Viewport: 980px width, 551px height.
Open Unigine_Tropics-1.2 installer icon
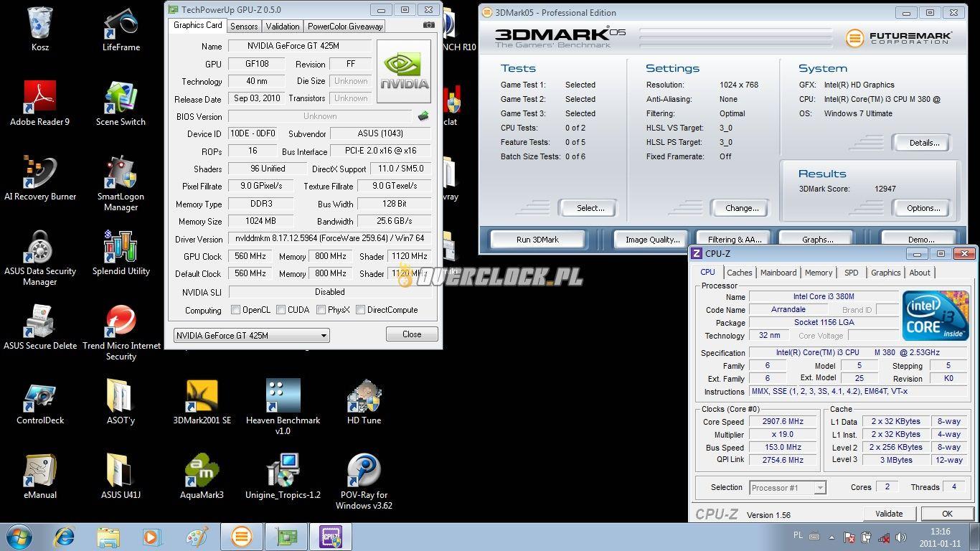[283, 476]
